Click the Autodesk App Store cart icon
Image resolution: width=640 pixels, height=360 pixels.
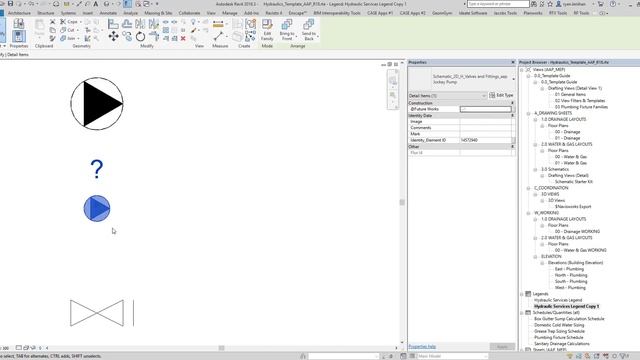(x=600, y=4)
